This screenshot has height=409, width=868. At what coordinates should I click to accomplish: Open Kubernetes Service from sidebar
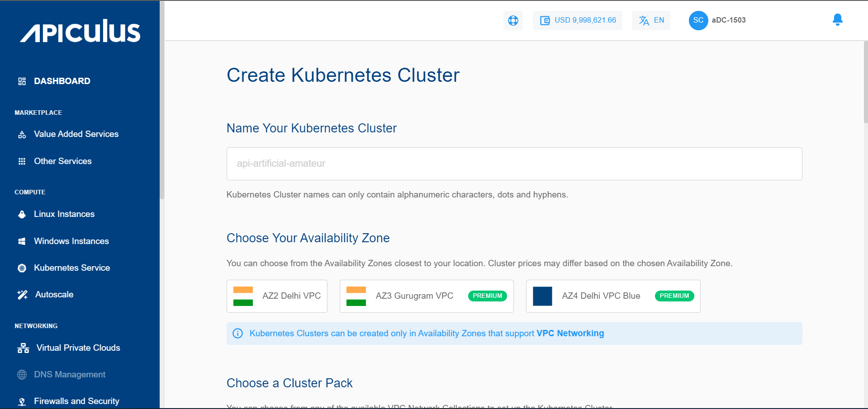[72, 268]
